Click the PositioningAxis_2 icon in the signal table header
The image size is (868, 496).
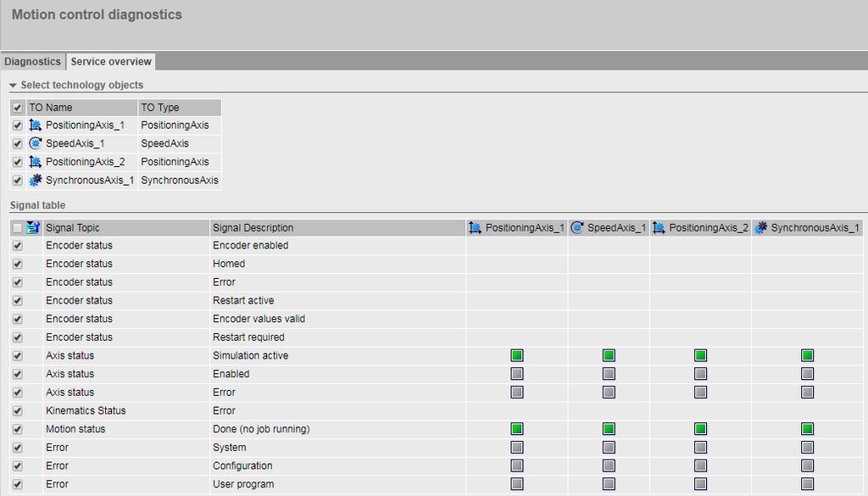659,227
